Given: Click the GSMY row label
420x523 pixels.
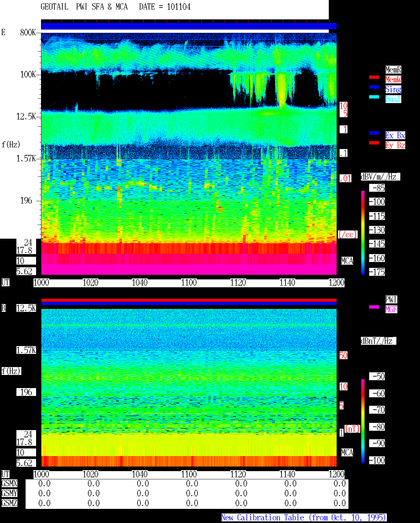Looking at the screenshot, I should (9, 493).
